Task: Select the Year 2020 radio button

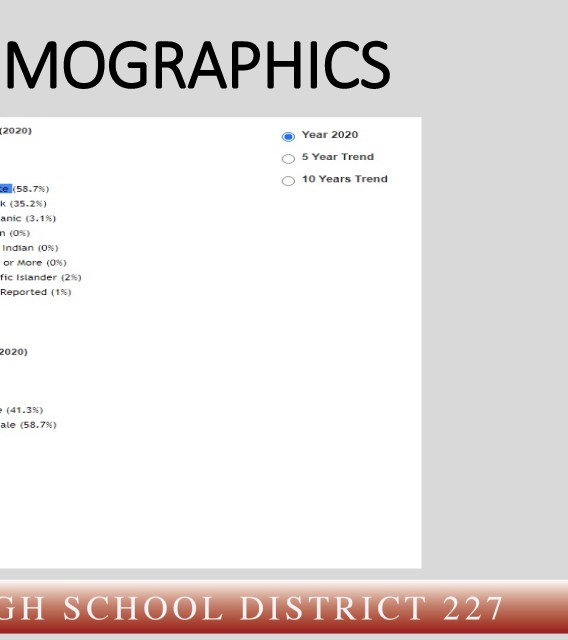Action: click(288, 136)
